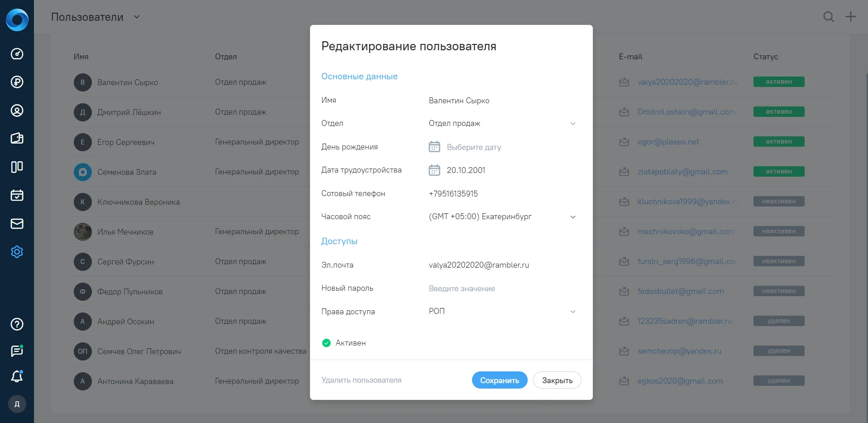Viewport: 868px width, 423px height.
Task: Toggle the Активен checkbox
Action: tap(326, 343)
